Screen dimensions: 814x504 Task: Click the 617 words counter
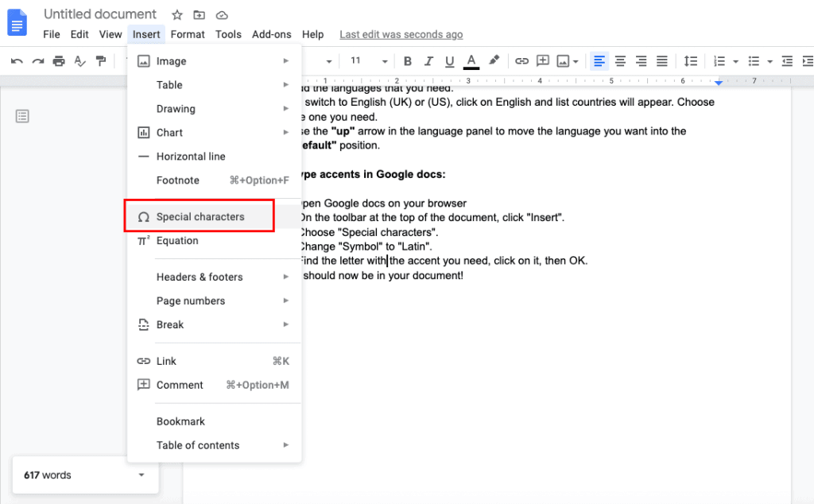point(47,475)
